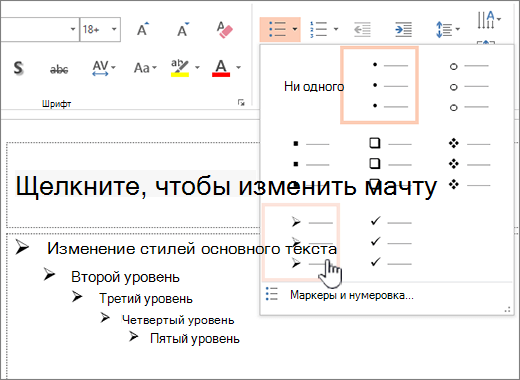Choose hollow square bullets style
The image size is (520, 380).
390,164
